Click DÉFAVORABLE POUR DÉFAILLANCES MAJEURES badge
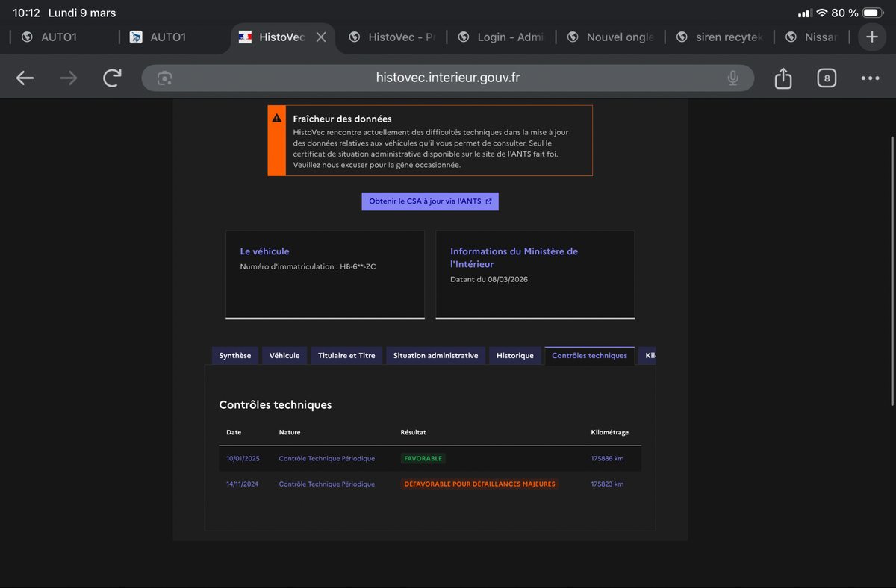This screenshot has width=896, height=588. tap(479, 484)
